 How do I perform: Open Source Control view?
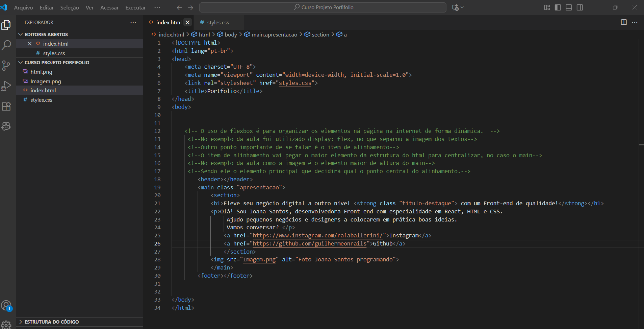click(6, 65)
